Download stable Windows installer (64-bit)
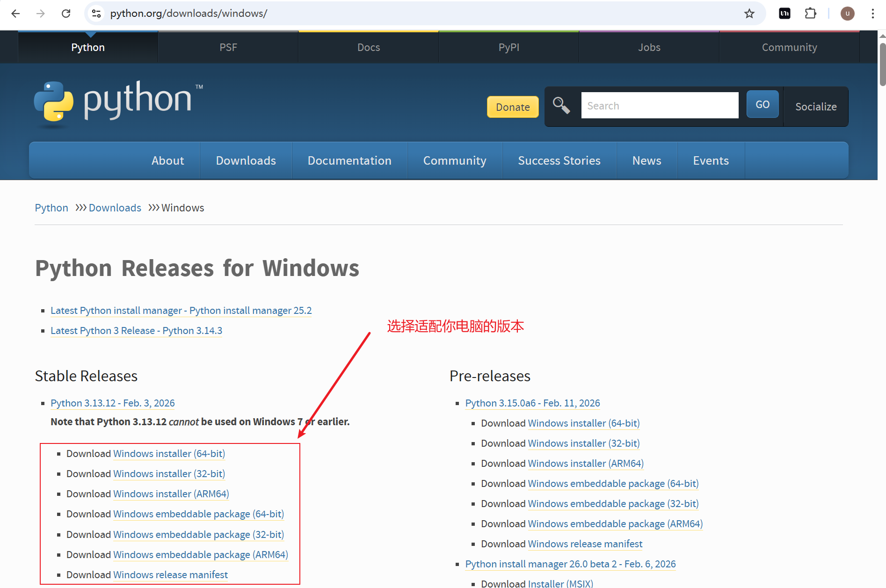The height and width of the screenshot is (588, 886). click(x=169, y=454)
